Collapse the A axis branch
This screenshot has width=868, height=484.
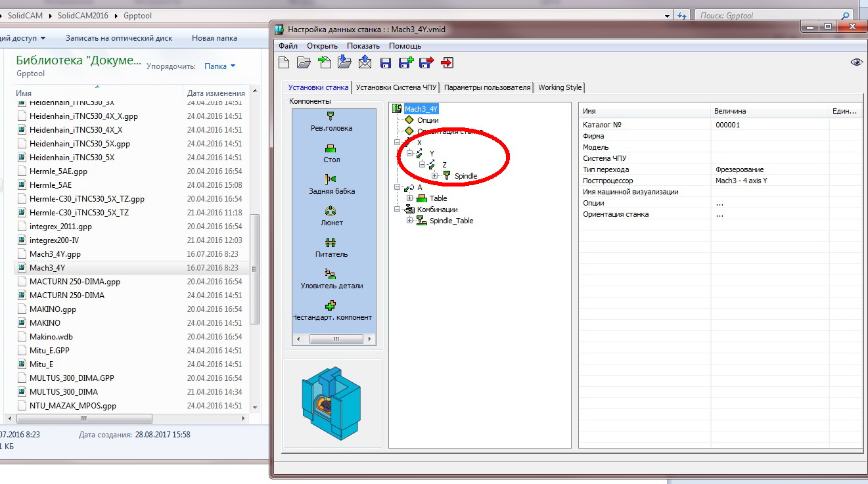click(x=397, y=187)
